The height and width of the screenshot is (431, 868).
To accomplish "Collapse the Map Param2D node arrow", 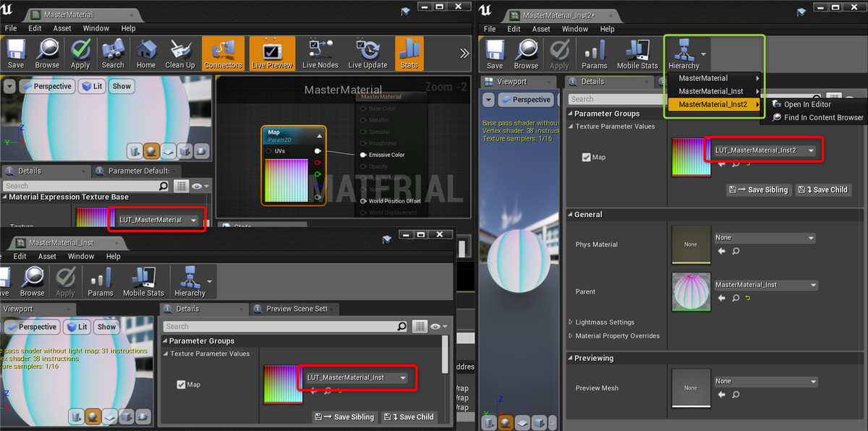I will point(319,135).
